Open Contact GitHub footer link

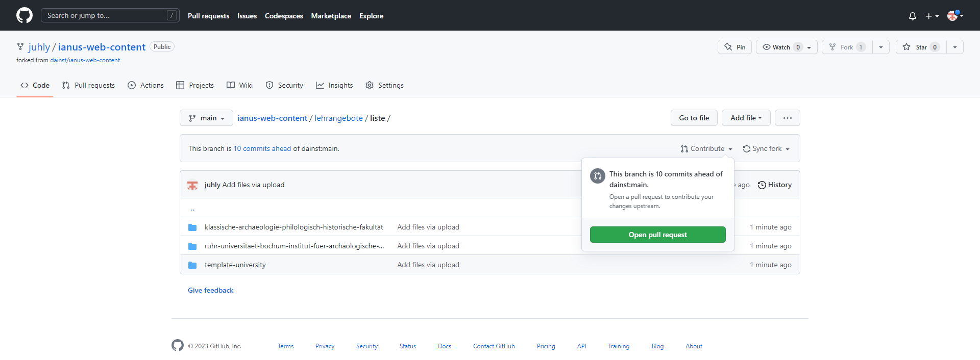(x=494, y=346)
